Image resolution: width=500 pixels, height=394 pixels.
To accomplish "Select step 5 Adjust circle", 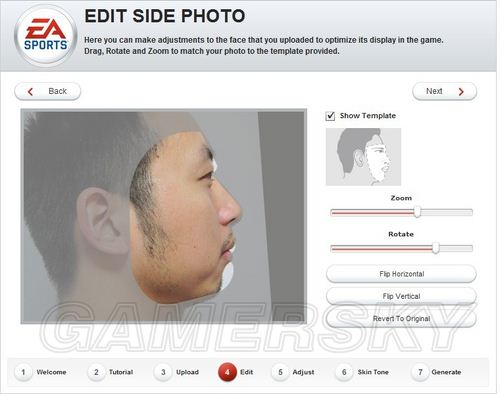I will coord(280,372).
